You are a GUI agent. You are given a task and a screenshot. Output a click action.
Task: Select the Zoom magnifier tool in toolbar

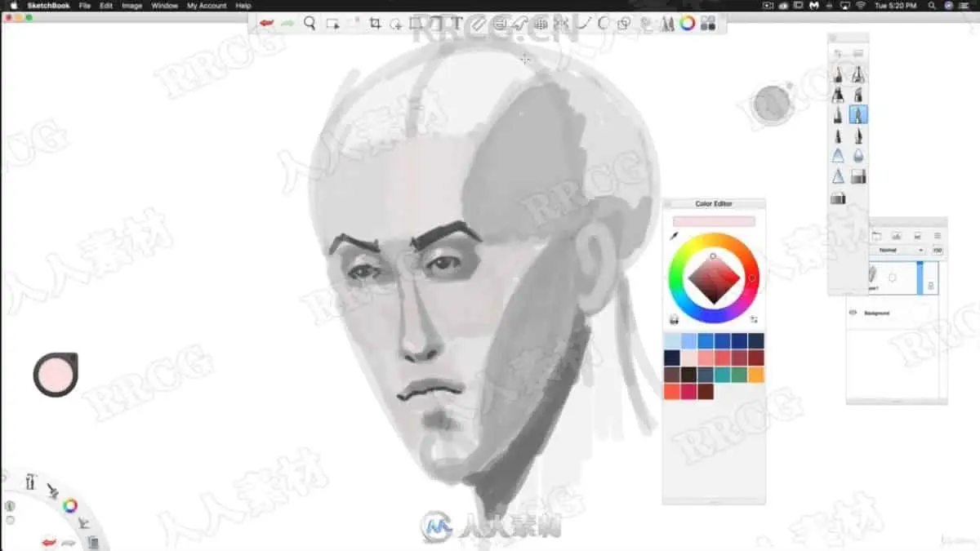click(x=310, y=23)
